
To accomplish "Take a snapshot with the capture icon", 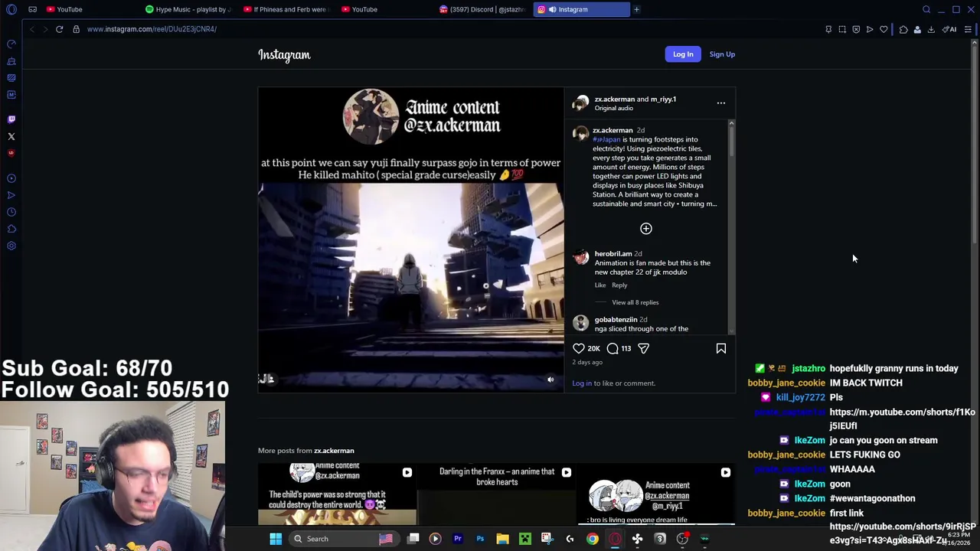I will point(842,29).
